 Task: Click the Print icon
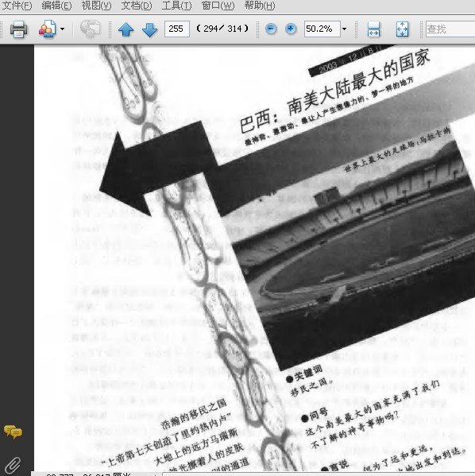(x=18, y=29)
